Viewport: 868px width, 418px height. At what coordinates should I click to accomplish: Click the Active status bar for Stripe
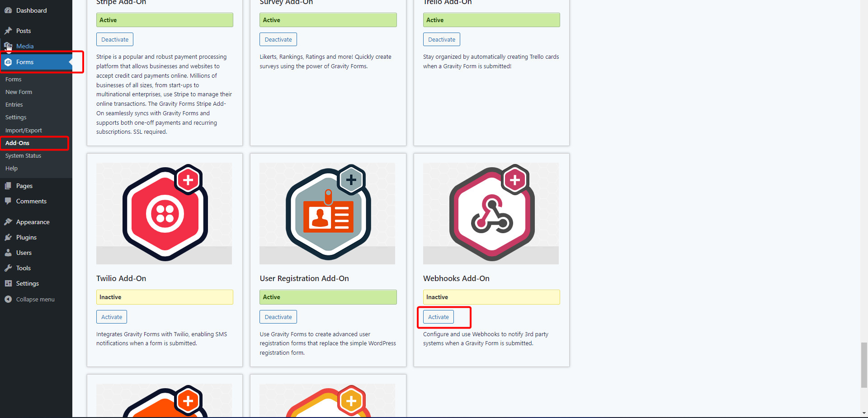tap(165, 20)
